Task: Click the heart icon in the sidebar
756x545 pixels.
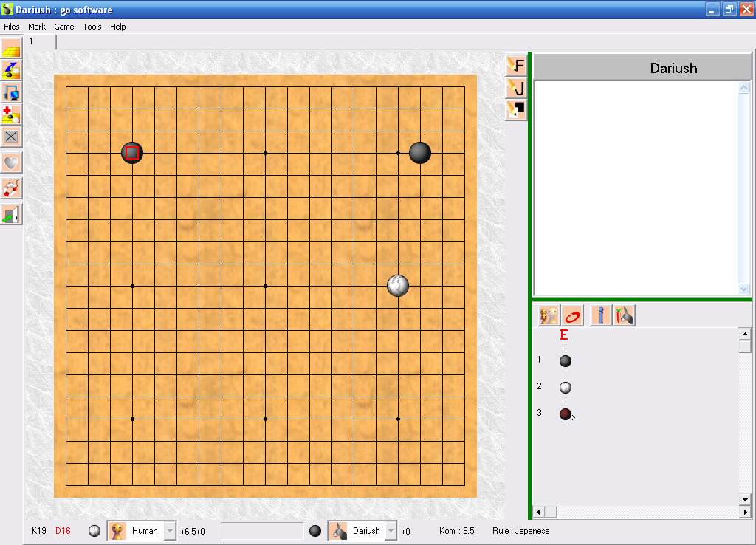Action: pyautogui.click(x=11, y=162)
